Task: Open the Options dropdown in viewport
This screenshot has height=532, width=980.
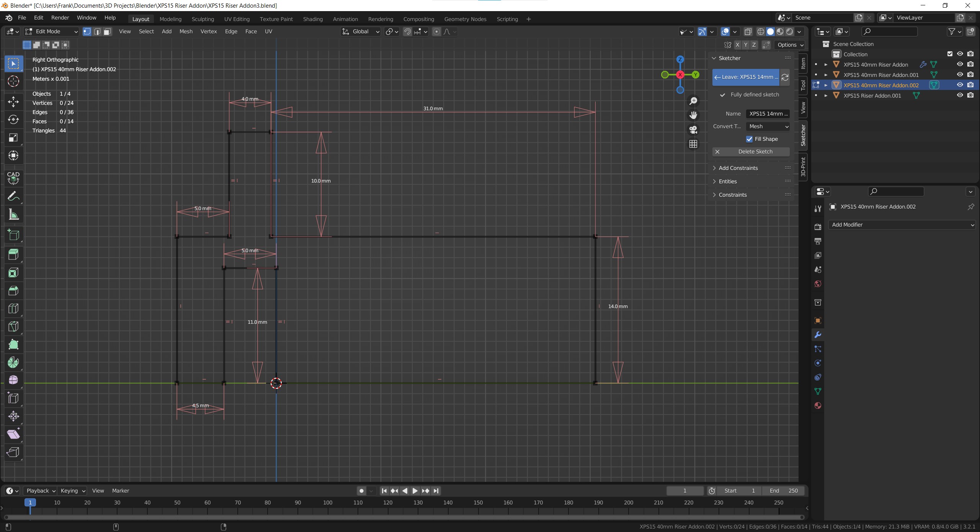Action: coord(790,45)
